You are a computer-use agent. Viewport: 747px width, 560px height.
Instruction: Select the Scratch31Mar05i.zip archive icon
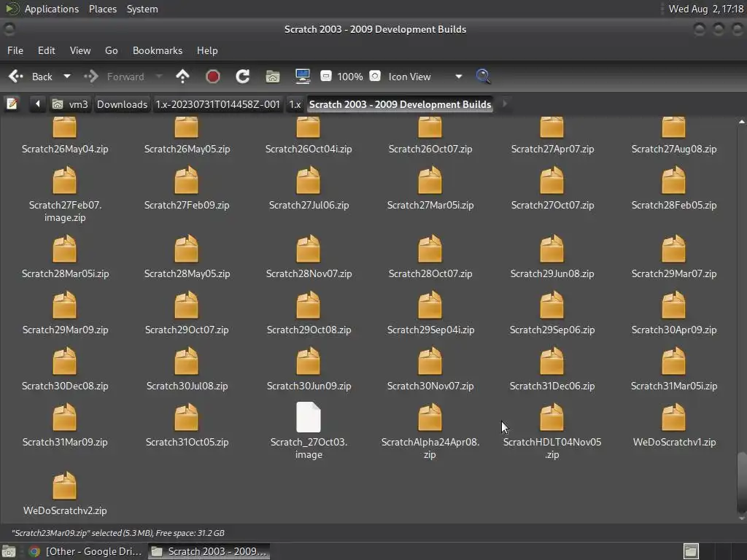[x=673, y=360]
